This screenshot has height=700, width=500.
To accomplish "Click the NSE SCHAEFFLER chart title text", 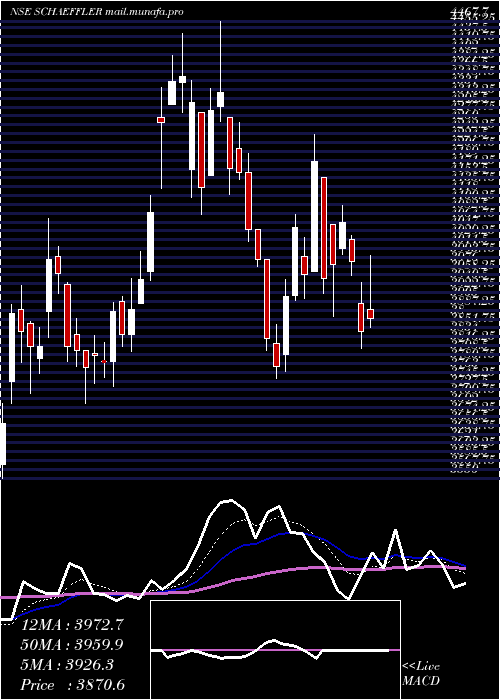I will [x=97, y=12].
